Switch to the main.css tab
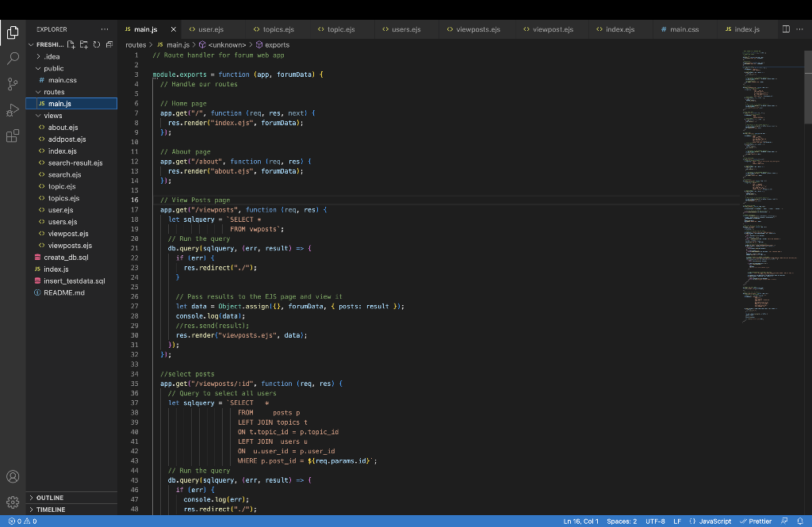This screenshot has height=527, width=812. click(x=682, y=29)
